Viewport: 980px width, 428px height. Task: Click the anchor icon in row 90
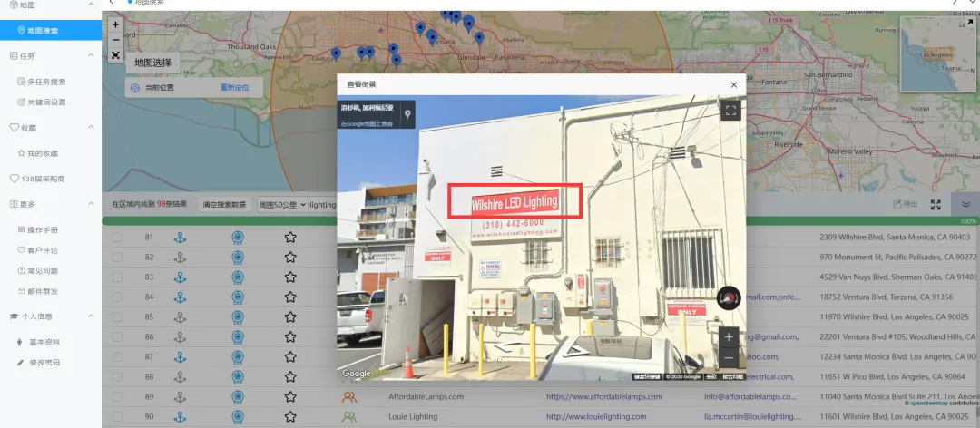(180, 417)
